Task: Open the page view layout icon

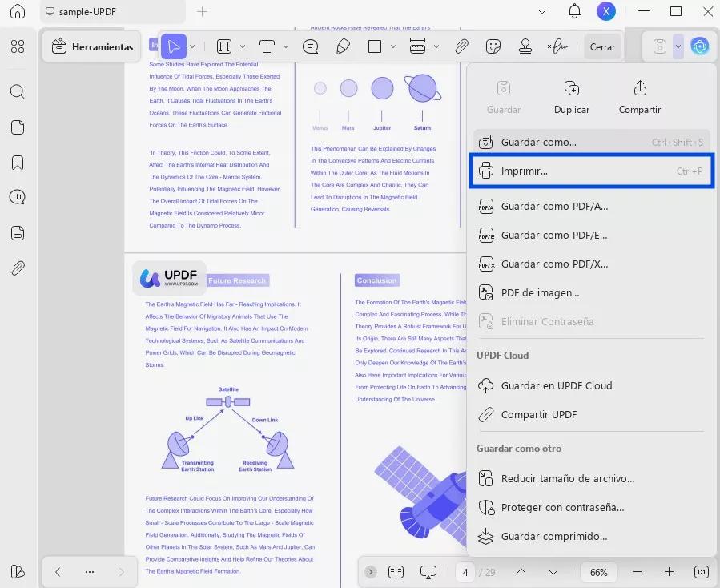Action: point(396,572)
